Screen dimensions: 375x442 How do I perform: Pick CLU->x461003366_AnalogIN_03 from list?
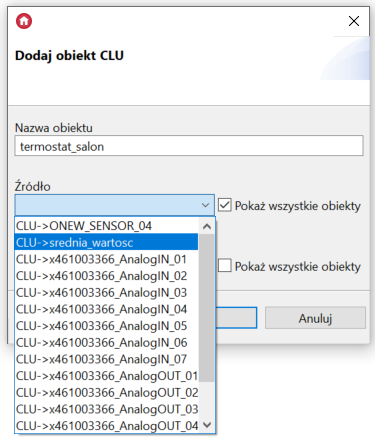click(x=106, y=292)
